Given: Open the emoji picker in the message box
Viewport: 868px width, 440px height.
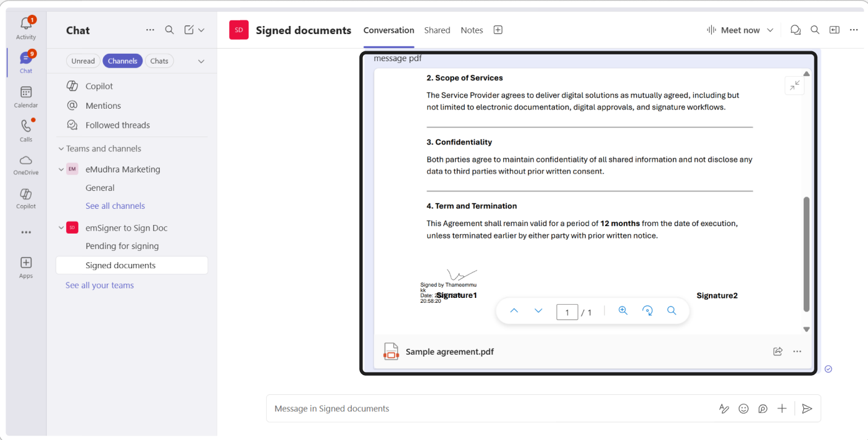Looking at the screenshot, I should coord(744,408).
